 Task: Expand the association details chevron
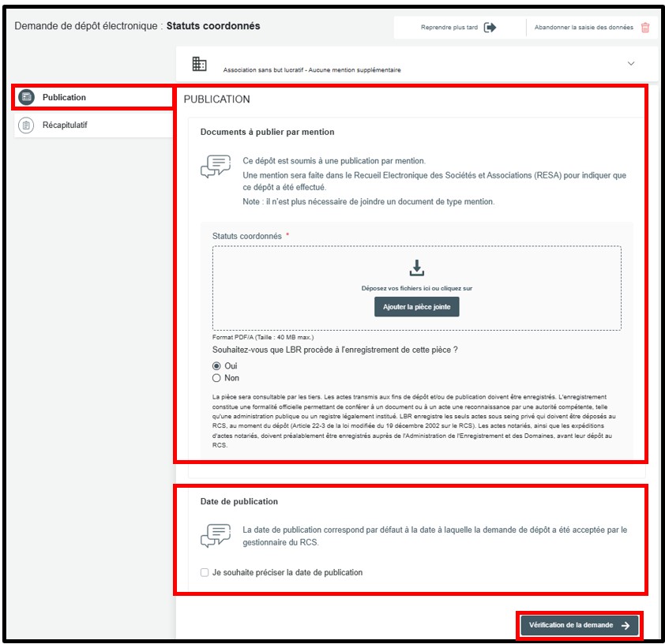click(x=630, y=64)
